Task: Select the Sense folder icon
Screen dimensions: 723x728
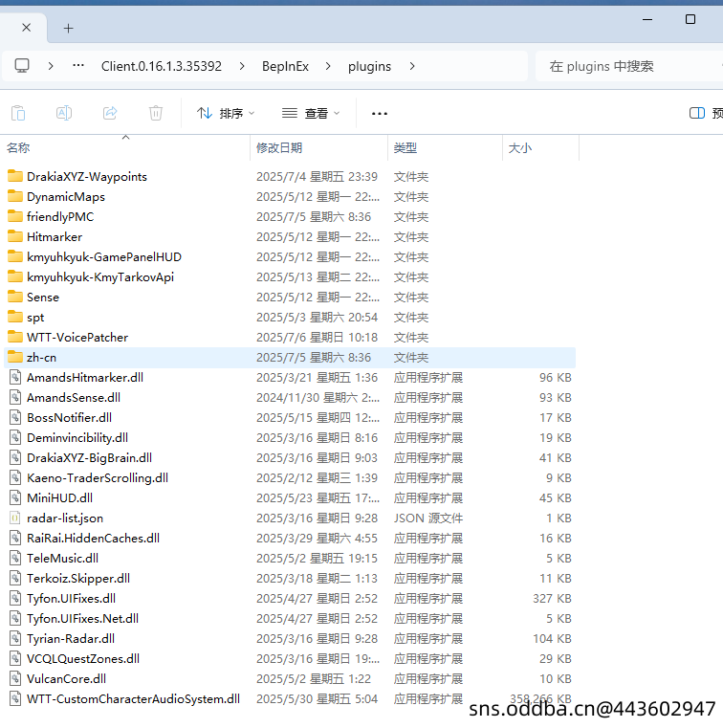Action: point(15,297)
